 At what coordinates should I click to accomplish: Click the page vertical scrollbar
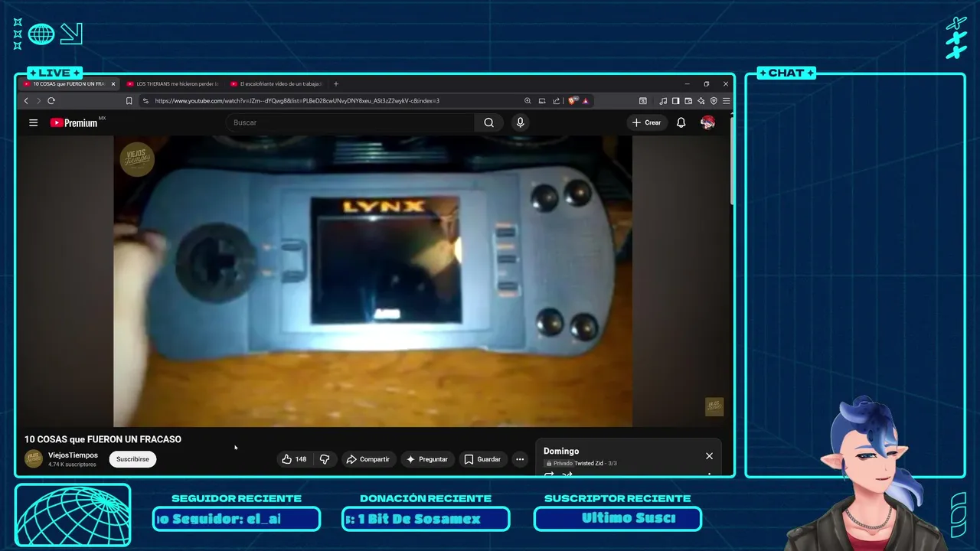732,161
